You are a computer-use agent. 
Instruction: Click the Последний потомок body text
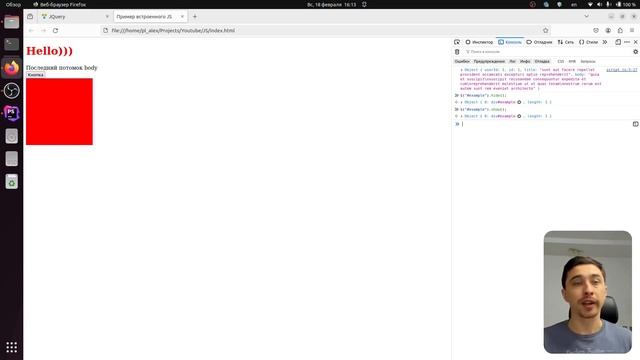click(62, 68)
